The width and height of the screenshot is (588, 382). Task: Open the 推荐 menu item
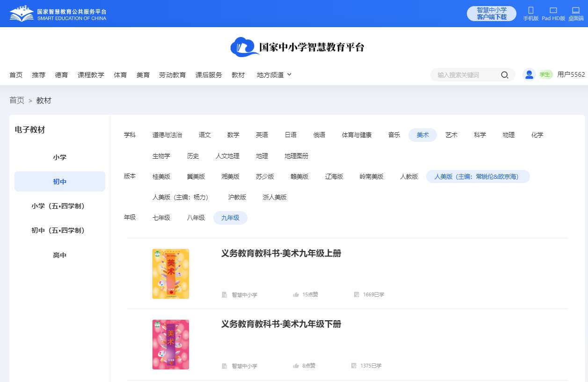coord(39,75)
